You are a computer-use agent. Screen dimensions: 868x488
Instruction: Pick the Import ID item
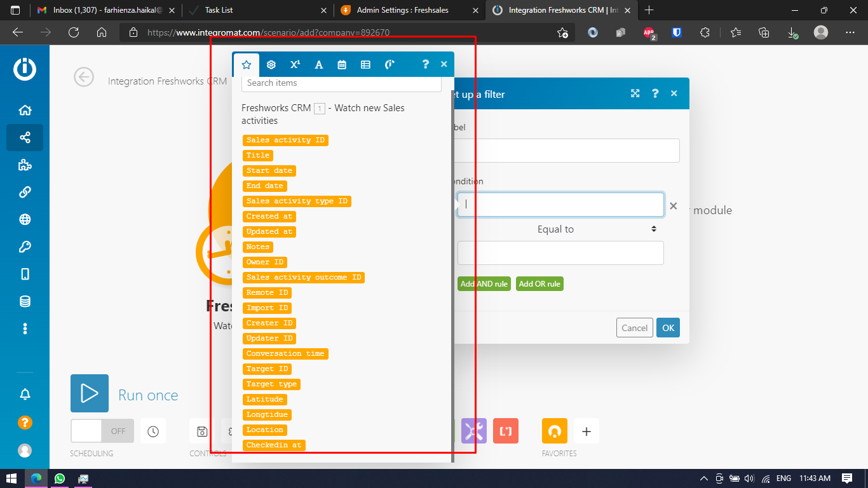(x=267, y=308)
